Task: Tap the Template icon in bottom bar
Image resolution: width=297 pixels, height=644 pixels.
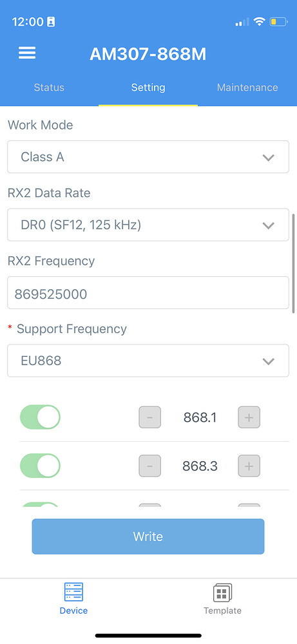Action: (x=223, y=593)
